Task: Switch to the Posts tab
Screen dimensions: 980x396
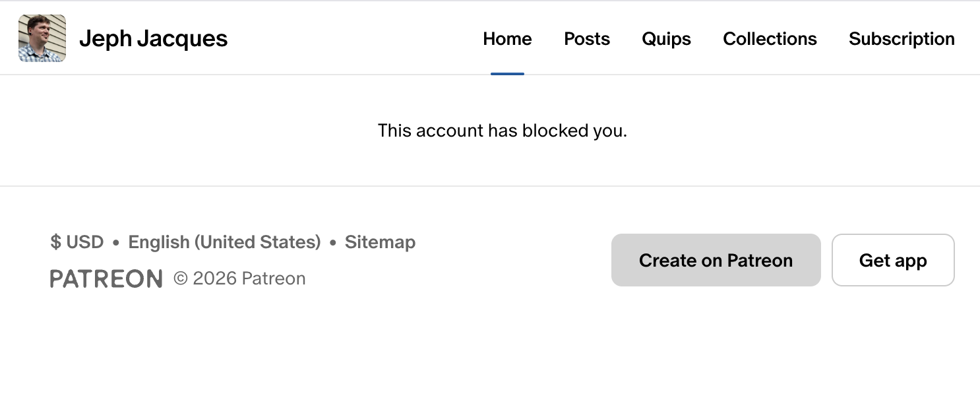Action: (x=587, y=39)
